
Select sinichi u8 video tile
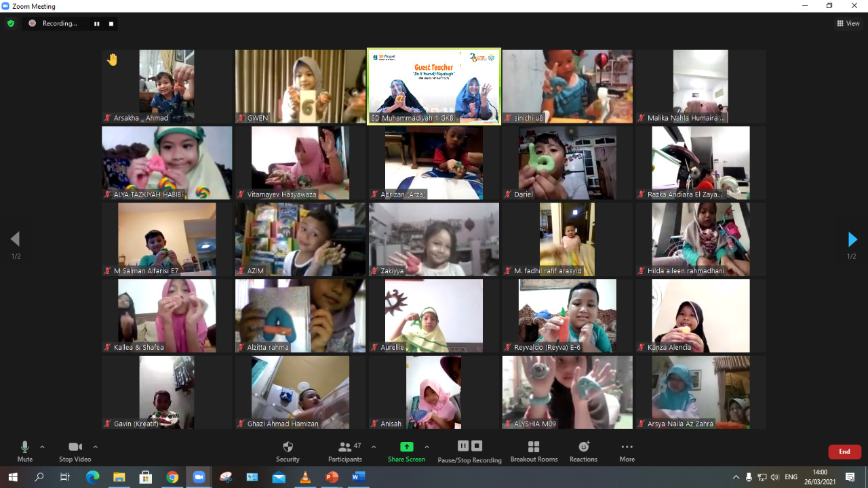click(568, 86)
